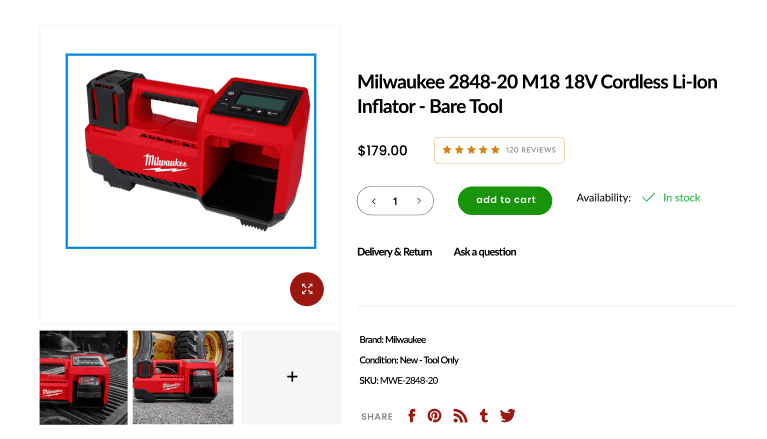The height and width of the screenshot is (439, 767).
Task: Click the five-star rating stars
Action: pyautogui.click(x=471, y=150)
